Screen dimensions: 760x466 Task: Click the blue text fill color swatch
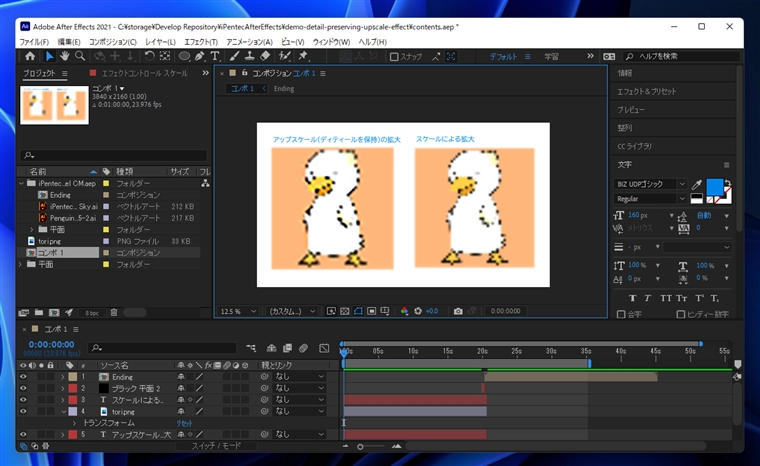714,187
